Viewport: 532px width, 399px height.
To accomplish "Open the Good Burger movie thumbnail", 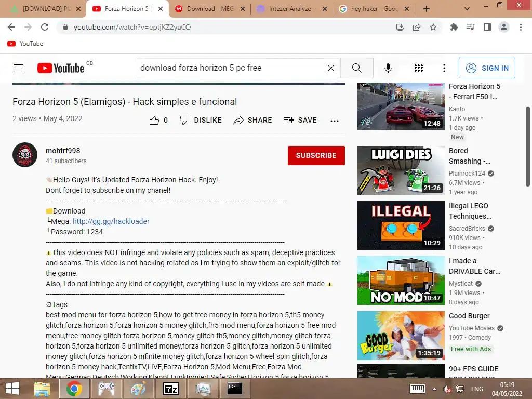I will click(401, 336).
